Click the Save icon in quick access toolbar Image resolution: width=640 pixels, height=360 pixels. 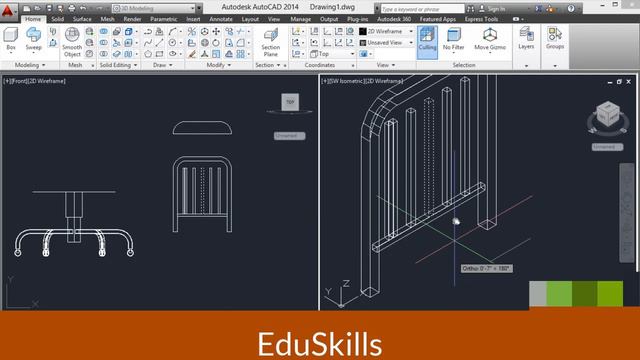coord(49,8)
